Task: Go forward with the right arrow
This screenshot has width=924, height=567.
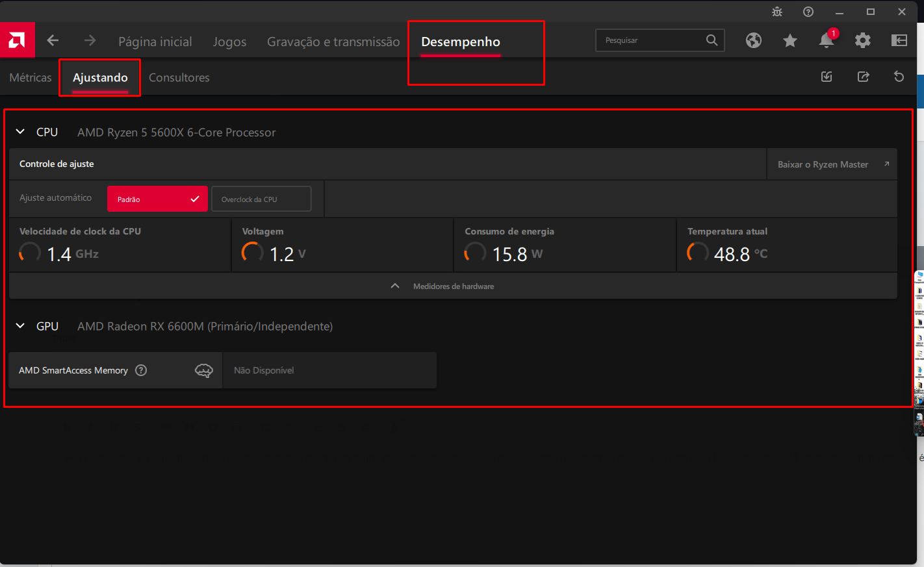Action: (90, 40)
